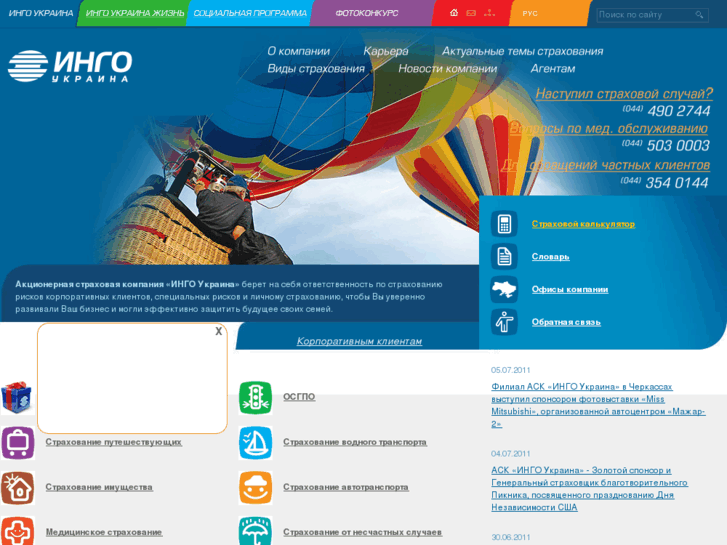Click Для обращений частных клиентов link

(x=606, y=165)
